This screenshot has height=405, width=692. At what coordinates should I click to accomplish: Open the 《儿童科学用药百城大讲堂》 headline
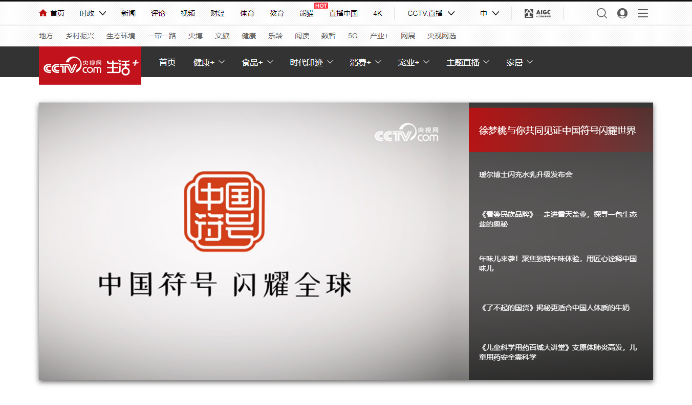[x=558, y=352]
